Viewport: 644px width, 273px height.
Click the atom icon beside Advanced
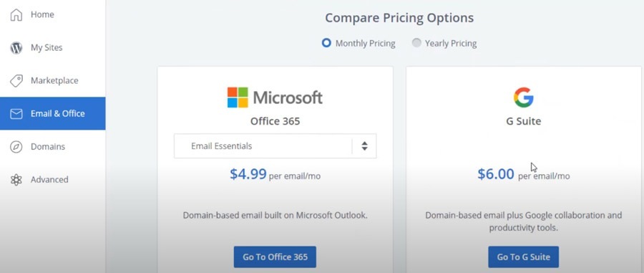pyautogui.click(x=16, y=180)
